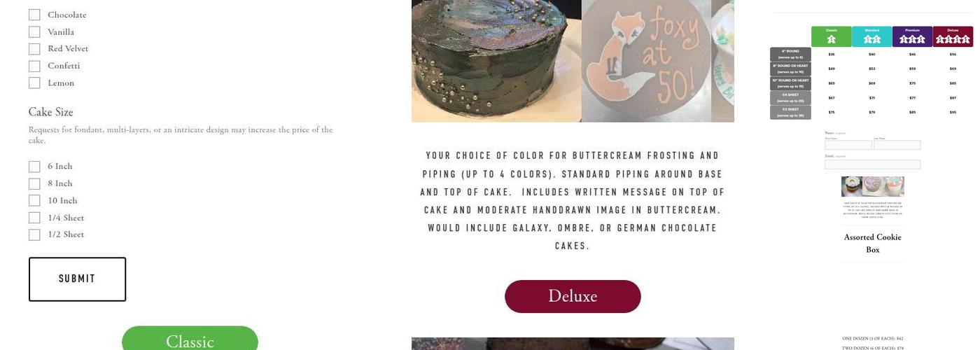Screen dimensions: 980x350
Task: Tick the 8 Inch size checkbox
Action: [x=34, y=183]
